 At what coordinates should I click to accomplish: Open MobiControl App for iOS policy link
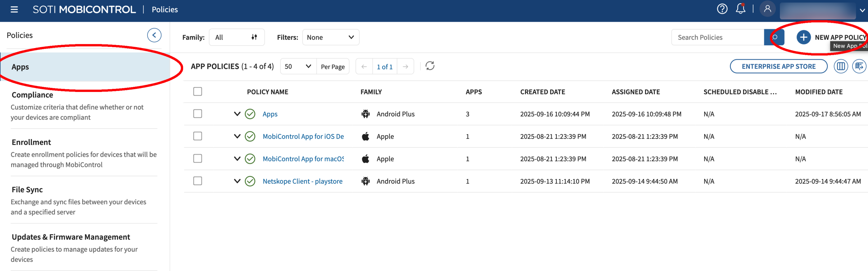[303, 136]
